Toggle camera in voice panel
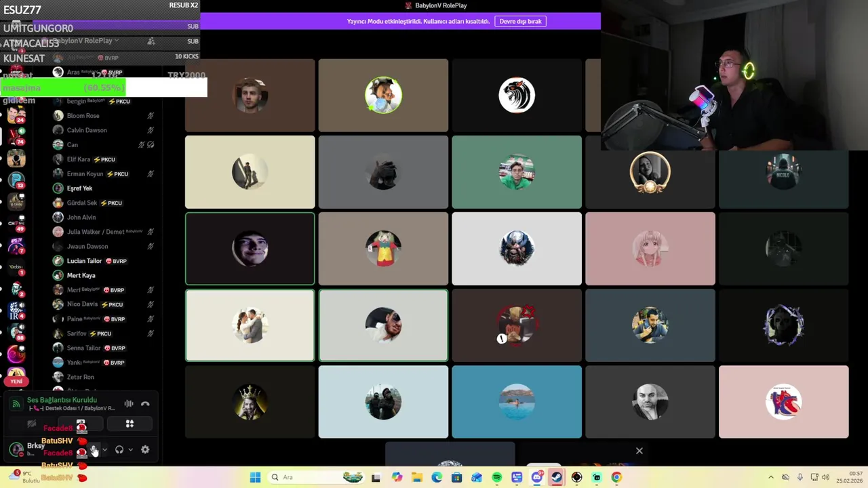 [31, 424]
